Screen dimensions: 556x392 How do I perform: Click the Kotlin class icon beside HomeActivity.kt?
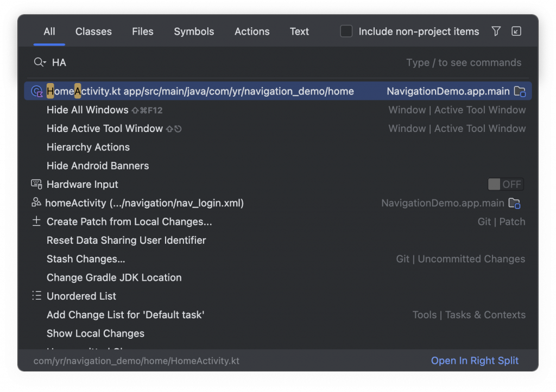click(37, 91)
